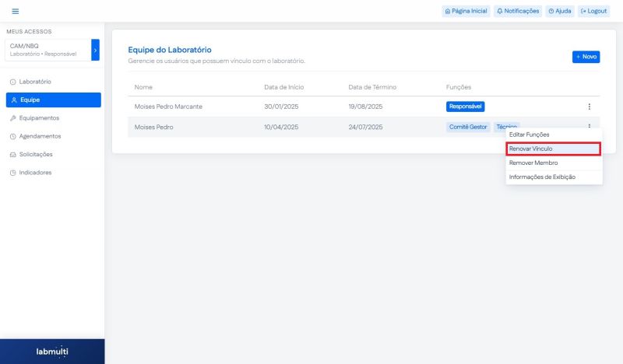Expand the CAM/NBQ access selector arrow
623x364 pixels.
95,50
